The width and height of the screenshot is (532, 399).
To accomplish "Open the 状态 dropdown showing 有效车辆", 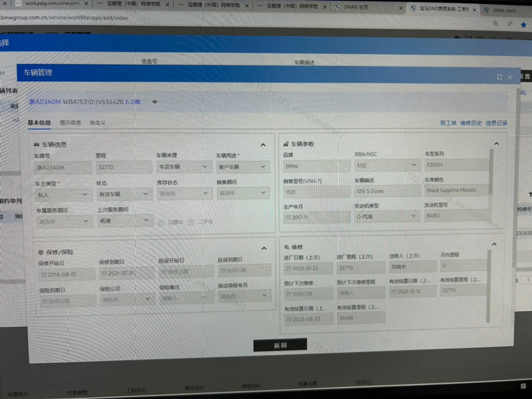I will point(124,194).
